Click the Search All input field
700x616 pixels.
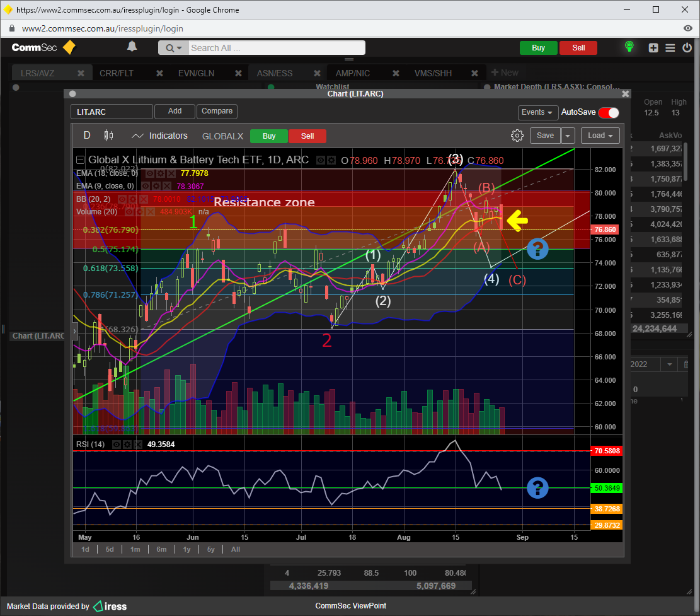(x=277, y=48)
